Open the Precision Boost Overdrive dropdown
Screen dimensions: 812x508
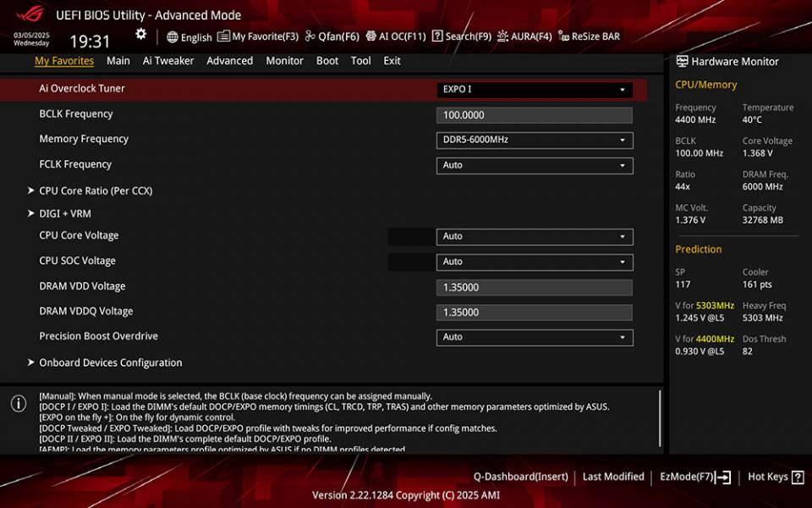(535, 338)
